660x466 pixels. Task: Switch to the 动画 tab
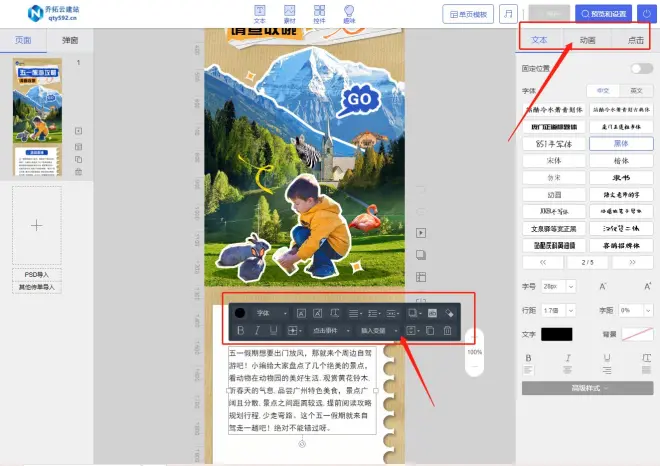point(587,41)
